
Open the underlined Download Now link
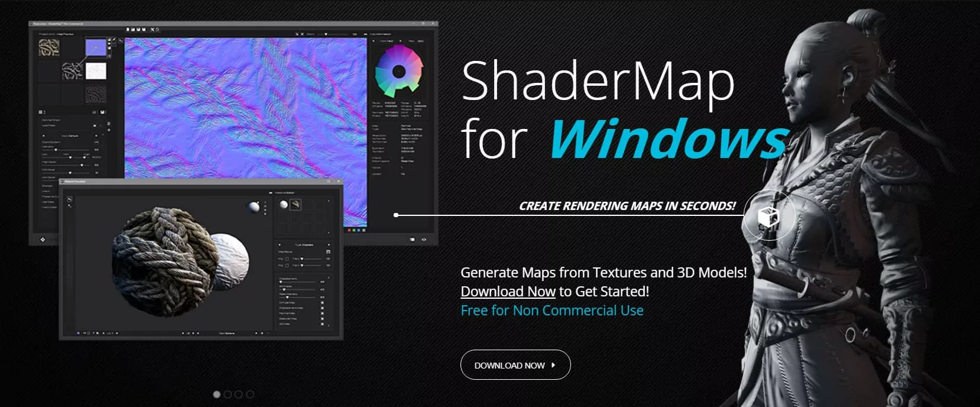click(508, 292)
